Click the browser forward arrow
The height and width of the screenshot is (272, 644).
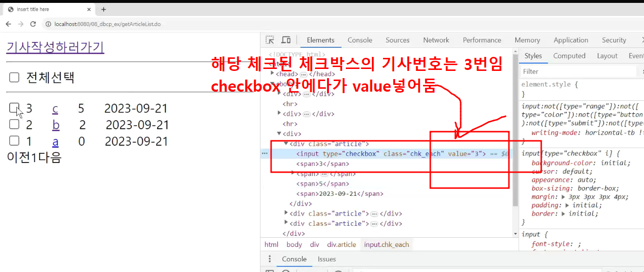(x=21, y=24)
